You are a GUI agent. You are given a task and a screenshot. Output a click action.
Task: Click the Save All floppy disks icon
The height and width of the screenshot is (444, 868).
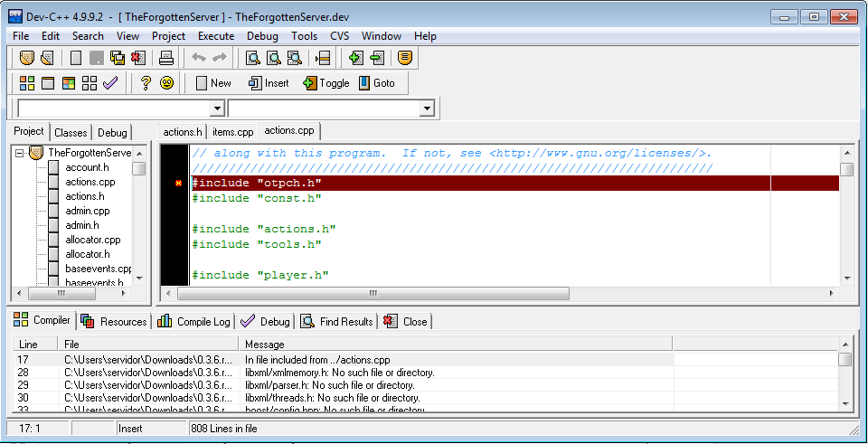[x=118, y=58]
